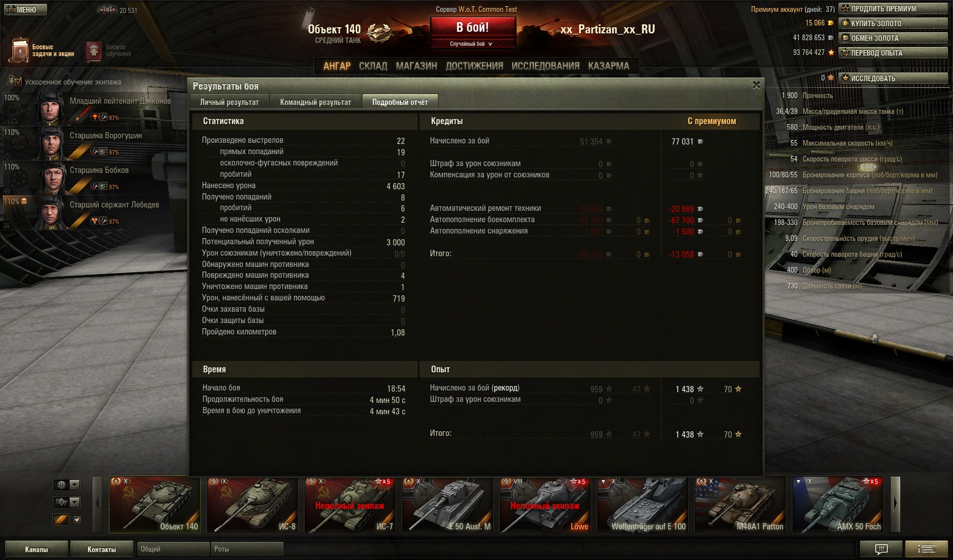This screenshot has height=560, width=953.
Task: Click the x5 bonus star on ИС-7
Action: point(383,482)
